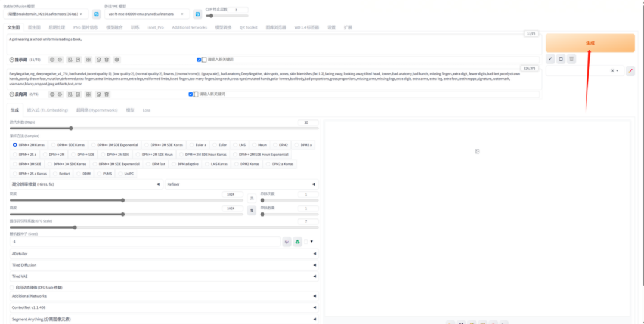Click the paintbrush style apply icon
Image resolution: width=644 pixels, height=324 pixels.
630,71
